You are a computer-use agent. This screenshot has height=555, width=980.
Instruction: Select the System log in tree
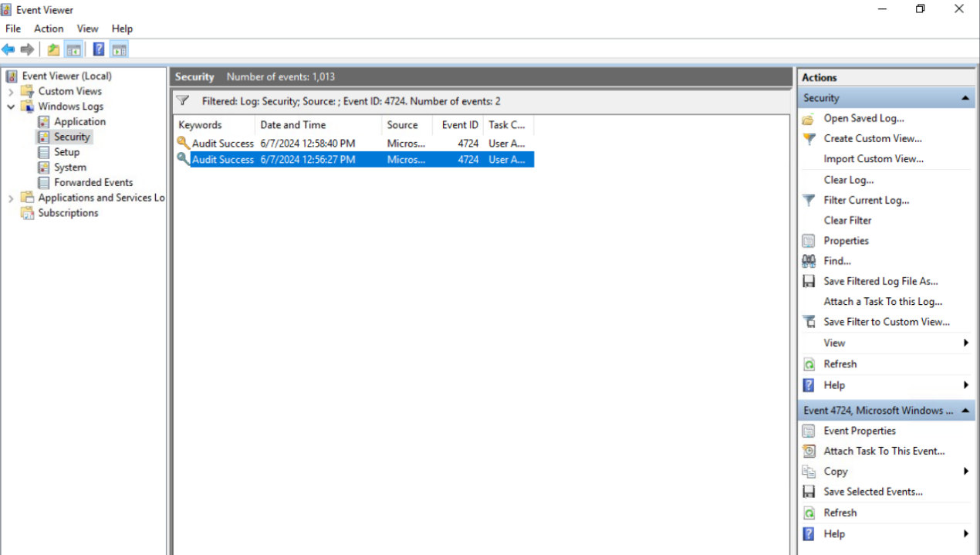(x=70, y=168)
